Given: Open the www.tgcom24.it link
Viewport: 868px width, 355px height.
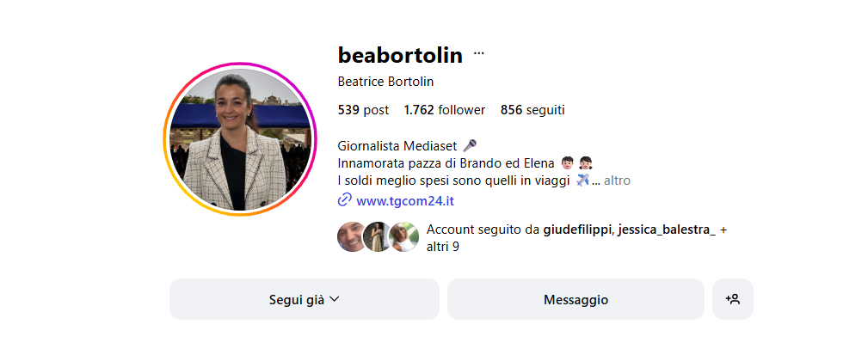Looking at the screenshot, I should click(405, 201).
